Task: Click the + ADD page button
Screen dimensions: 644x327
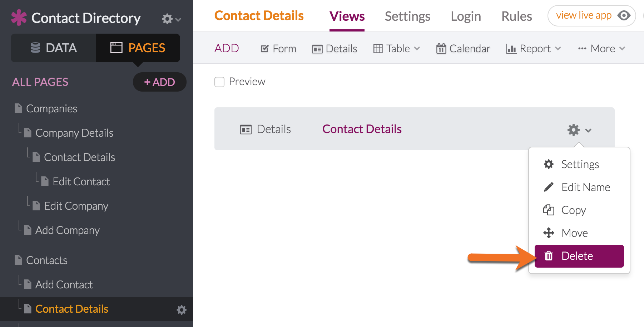Action: 159,82
